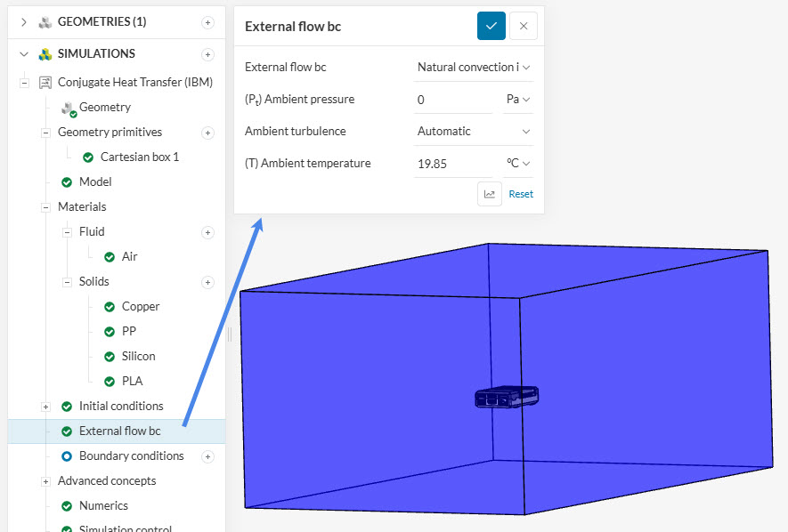The width and height of the screenshot is (788, 532).
Task: Add a fluid material with plus icon
Action: (207, 232)
